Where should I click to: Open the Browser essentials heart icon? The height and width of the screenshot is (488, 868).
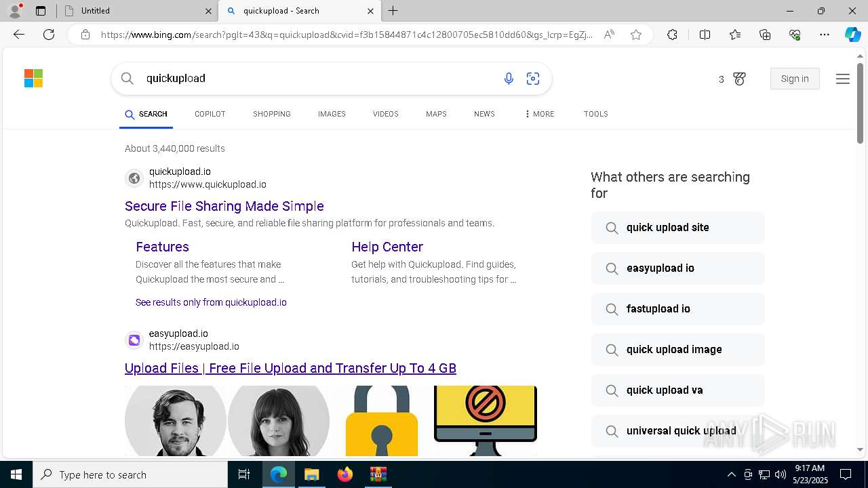click(795, 35)
